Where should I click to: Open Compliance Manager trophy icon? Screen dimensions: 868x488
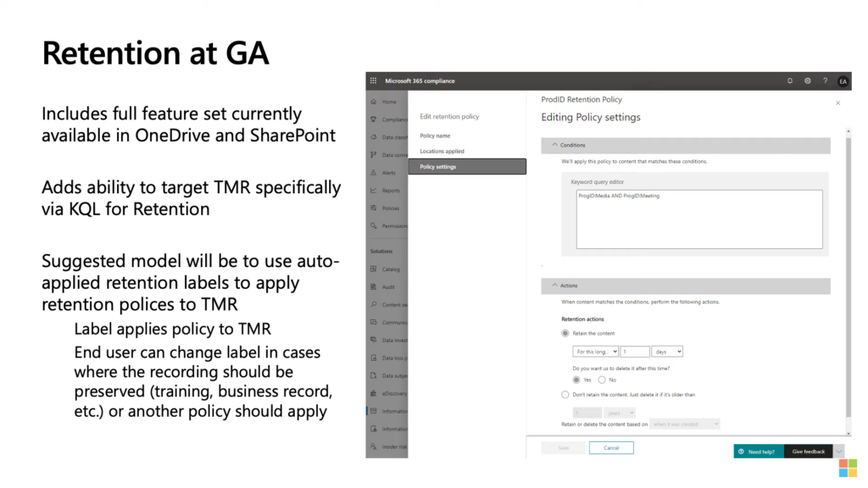pyautogui.click(x=374, y=119)
